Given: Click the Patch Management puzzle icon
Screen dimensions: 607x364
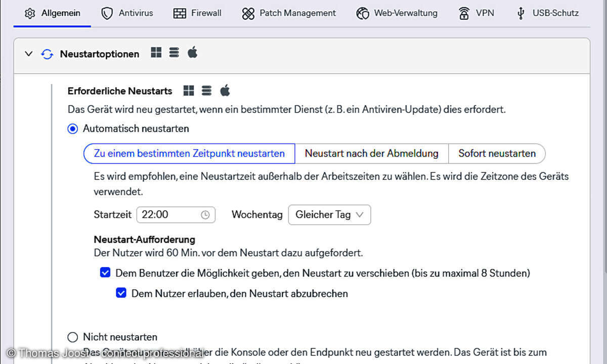Looking at the screenshot, I should 248,13.
